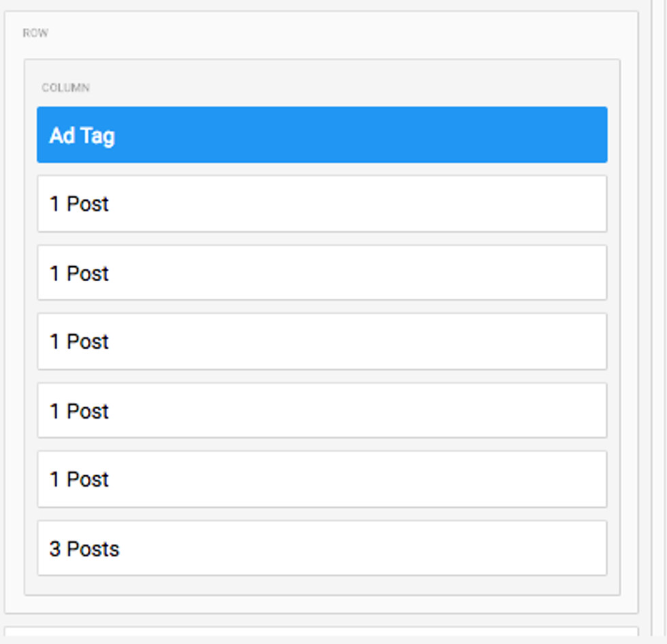This screenshot has height=644, width=667.
Task: Select the fifth 1 Post block
Action: tap(322, 479)
